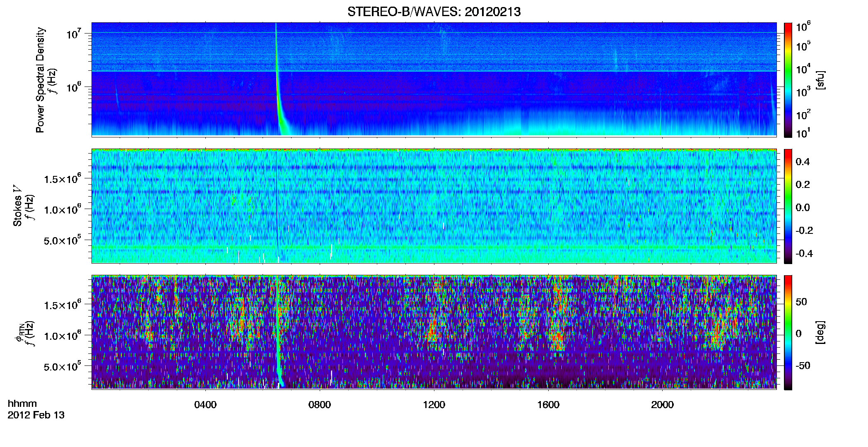The height and width of the screenshot is (447, 868).
Task: Select the hhmm time format label
Action: tap(22, 404)
